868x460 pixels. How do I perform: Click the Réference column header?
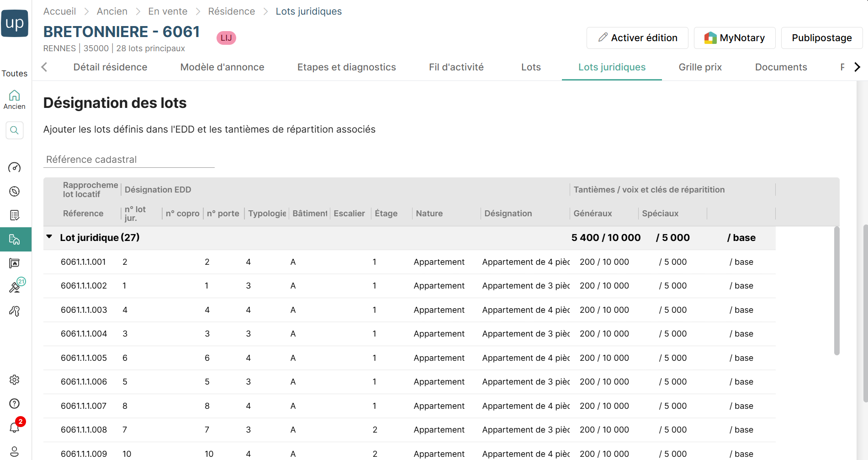click(x=83, y=214)
